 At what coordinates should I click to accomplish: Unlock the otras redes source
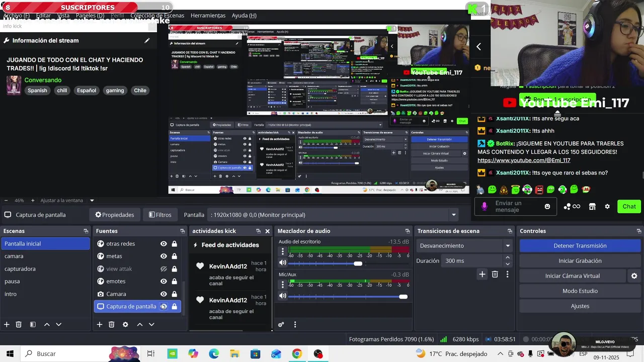[x=174, y=243]
